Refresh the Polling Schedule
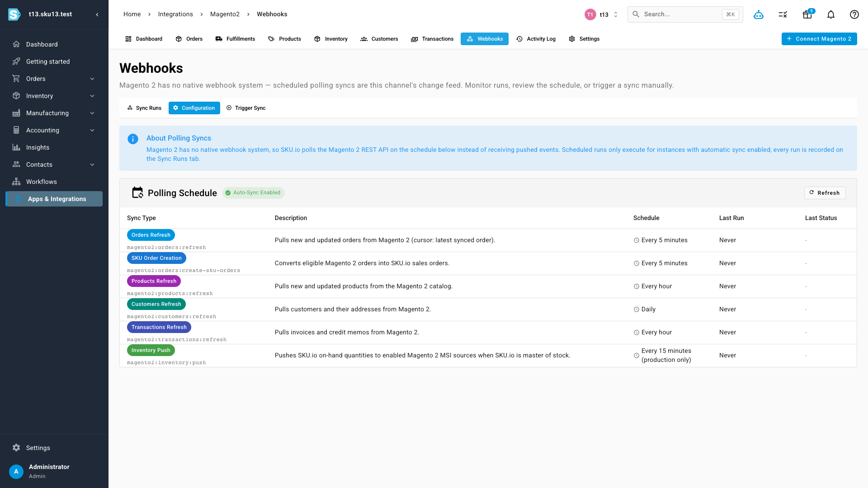Image resolution: width=868 pixels, height=488 pixels. [825, 193]
